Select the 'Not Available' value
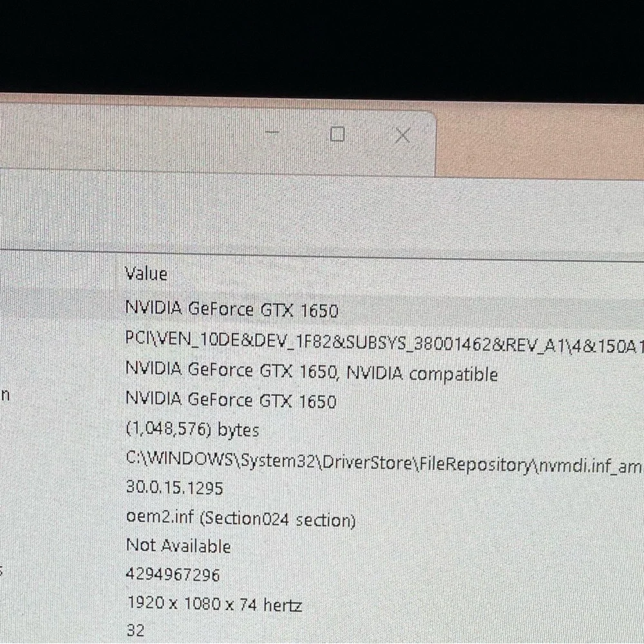 click(x=178, y=546)
